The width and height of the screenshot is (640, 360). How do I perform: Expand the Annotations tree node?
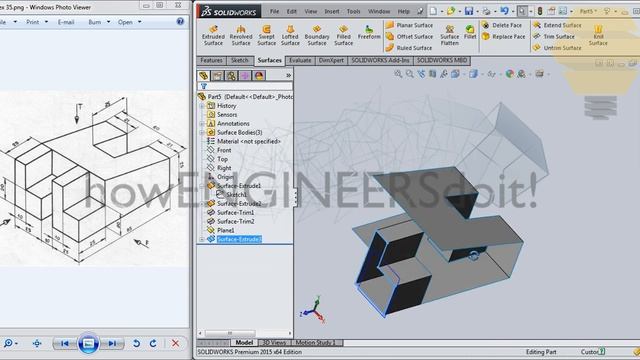[202, 124]
